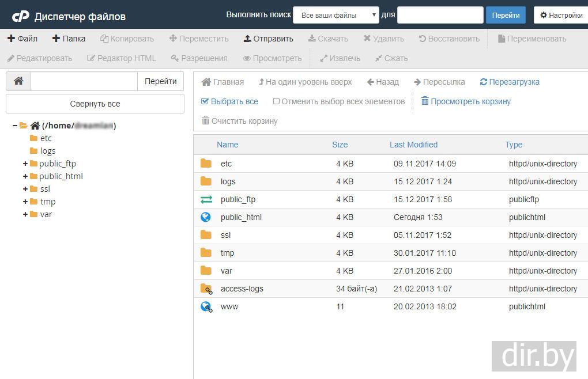588x379 pixels.
Task: Click the www globe link icon
Action: 206,306
